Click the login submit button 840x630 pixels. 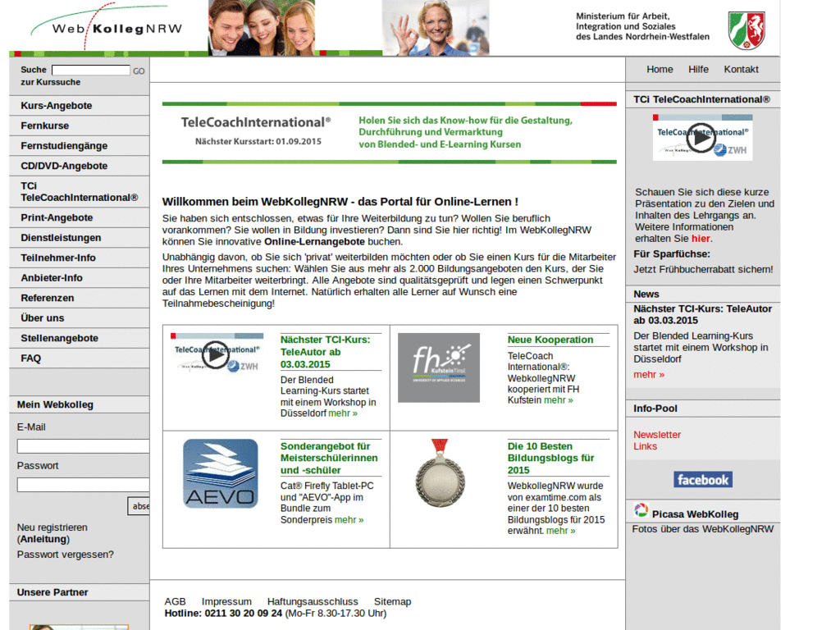click(139, 505)
